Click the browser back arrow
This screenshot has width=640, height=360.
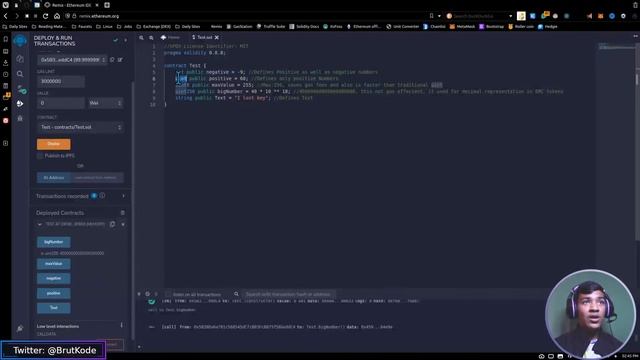click(6, 16)
